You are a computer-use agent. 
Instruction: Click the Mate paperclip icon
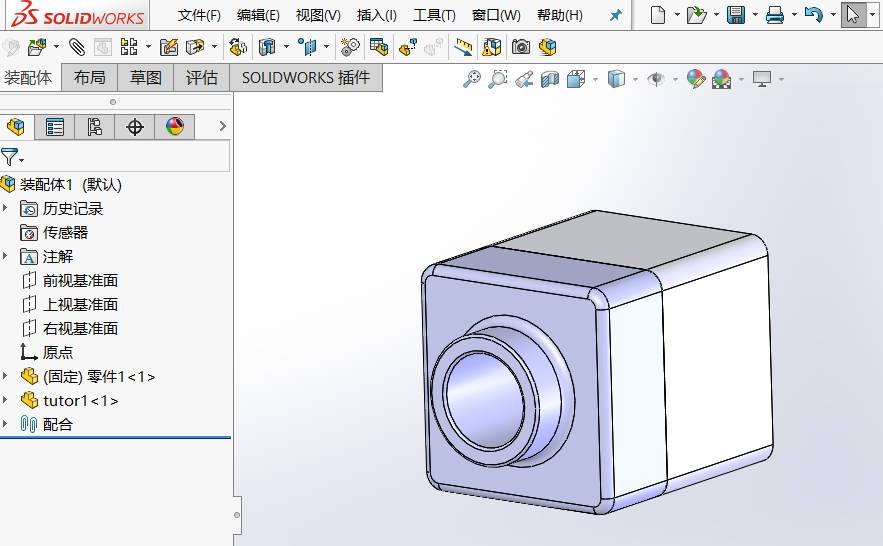coord(77,47)
